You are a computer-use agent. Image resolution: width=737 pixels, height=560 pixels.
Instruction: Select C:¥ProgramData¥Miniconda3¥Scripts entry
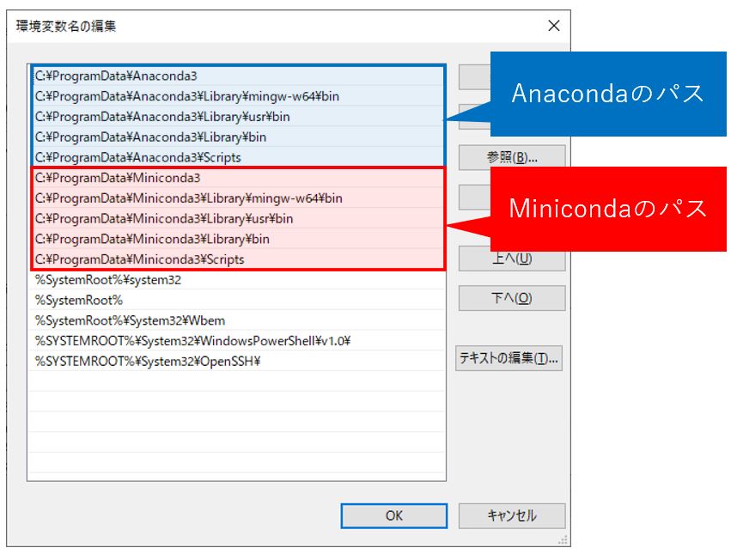(237, 259)
